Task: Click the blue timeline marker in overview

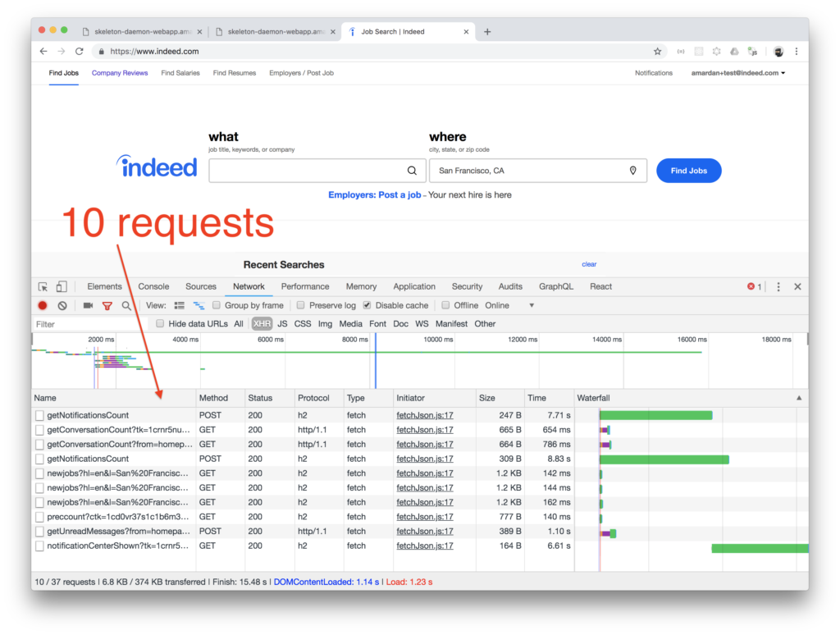Action: click(376, 360)
